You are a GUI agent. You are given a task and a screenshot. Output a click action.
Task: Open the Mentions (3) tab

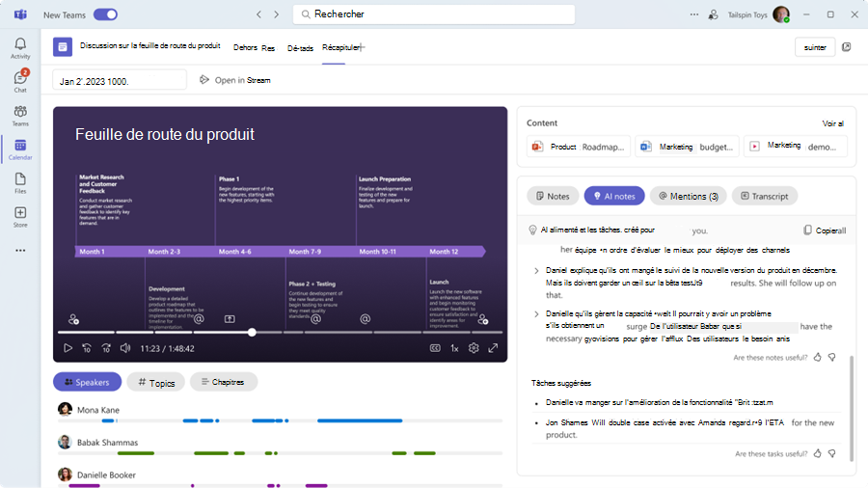click(x=688, y=196)
